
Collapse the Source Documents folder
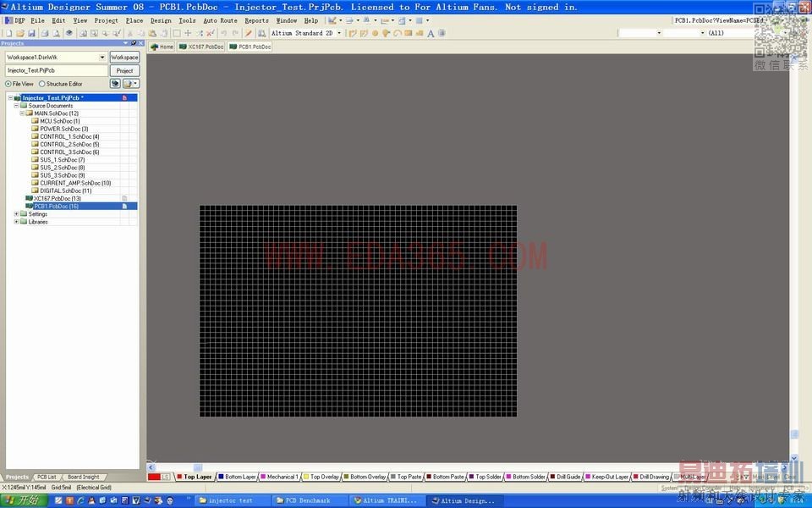(16, 106)
